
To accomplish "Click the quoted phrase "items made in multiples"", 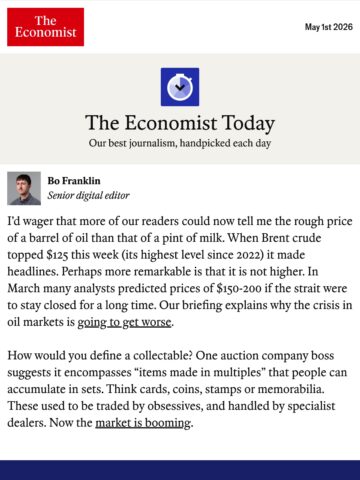I will click(200, 372).
